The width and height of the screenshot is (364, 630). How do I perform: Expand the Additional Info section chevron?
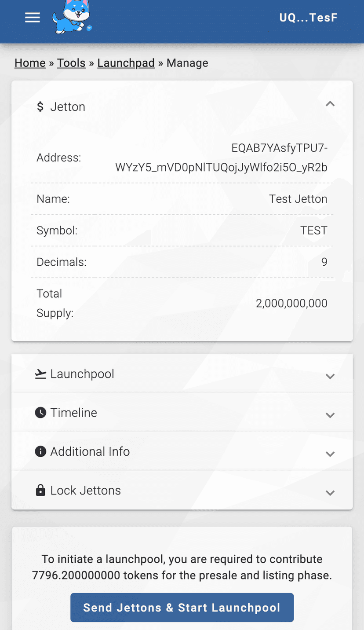click(330, 454)
